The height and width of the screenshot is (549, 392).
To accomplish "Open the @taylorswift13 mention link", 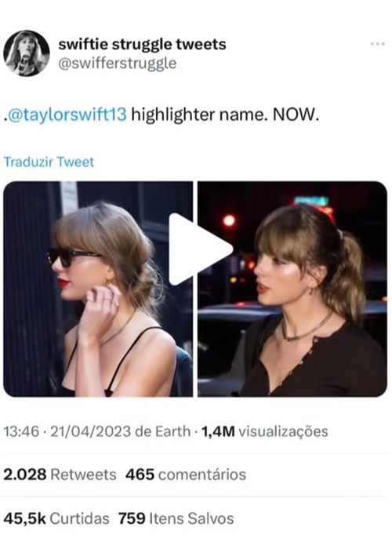I will click(67, 115).
